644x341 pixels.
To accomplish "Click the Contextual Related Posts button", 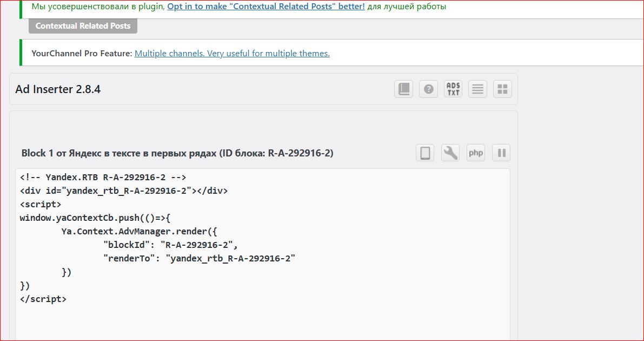I will click(83, 25).
